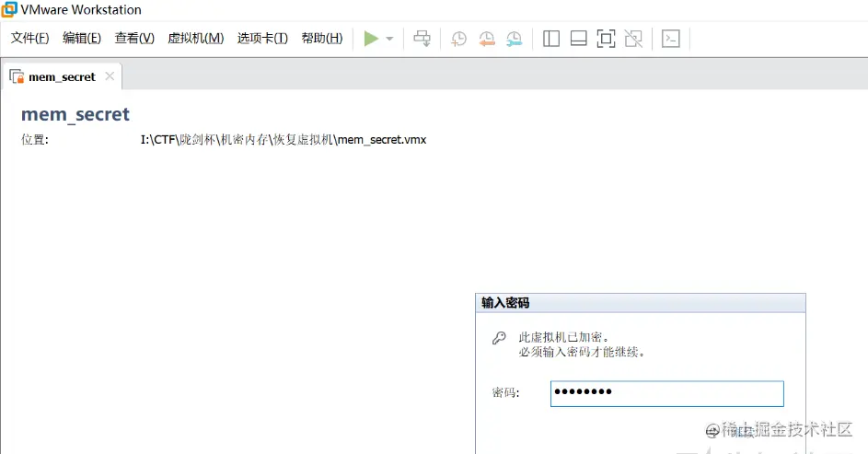This screenshot has width=868, height=454.
Task: Open the 编辑(E) menu
Action: pyautogui.click(x=82, y=38)
